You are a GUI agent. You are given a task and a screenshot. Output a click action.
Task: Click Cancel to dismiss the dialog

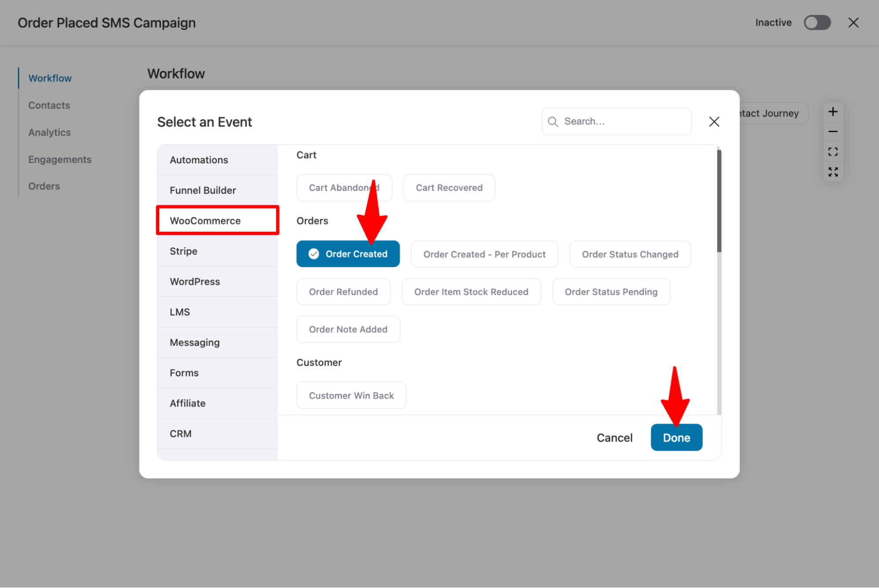(614, 437)
